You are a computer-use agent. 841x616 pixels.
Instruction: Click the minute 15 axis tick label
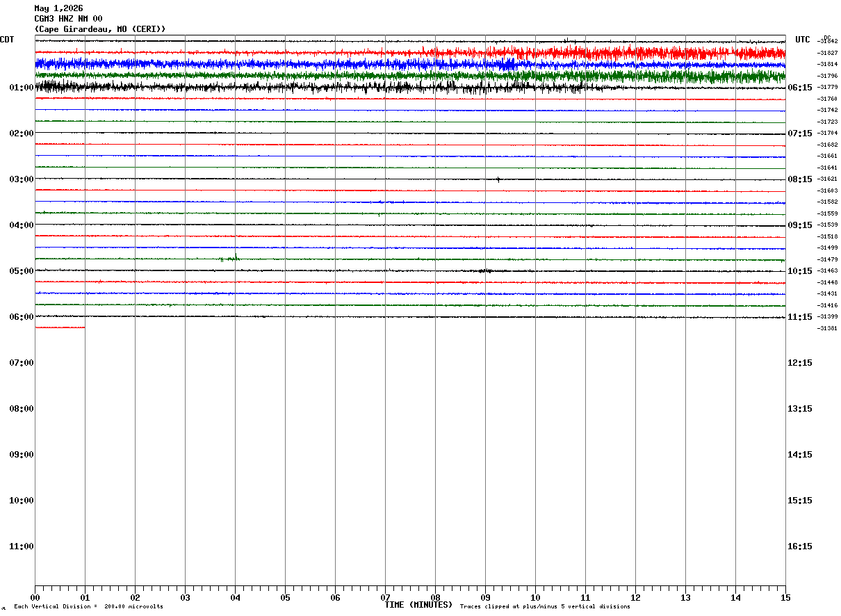pyautogui.click(x=785, y=597)
